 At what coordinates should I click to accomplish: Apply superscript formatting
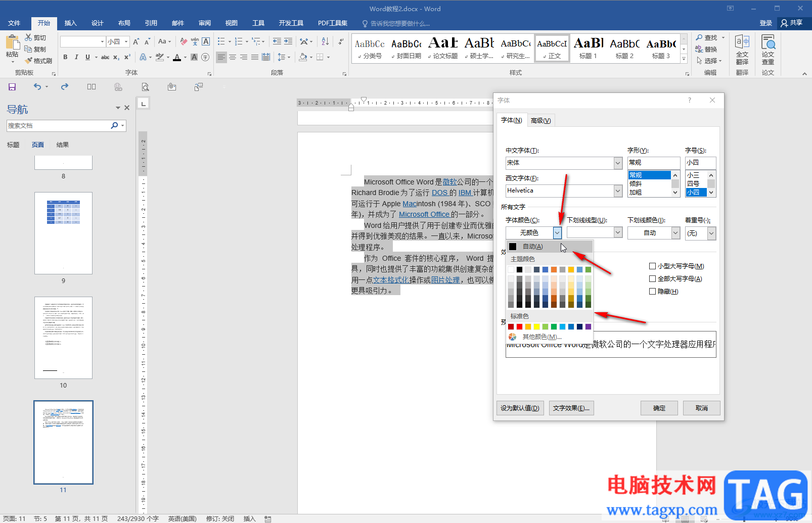coord(127,57)
